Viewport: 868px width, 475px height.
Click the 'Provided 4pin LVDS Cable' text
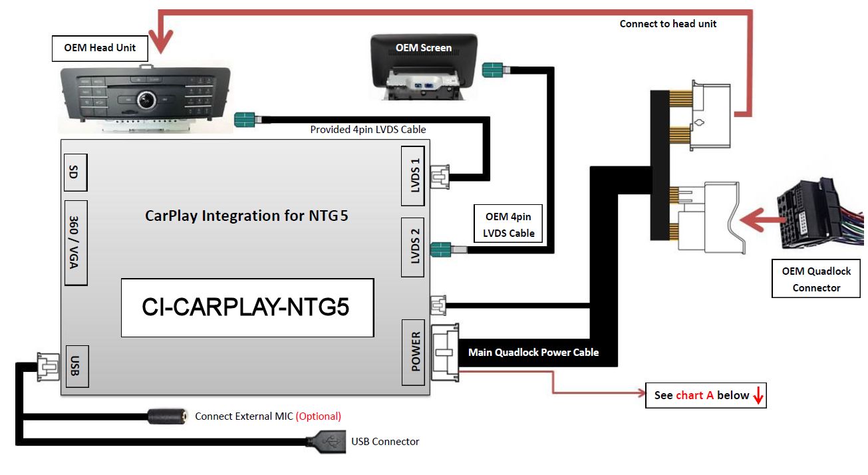[368, 129]
